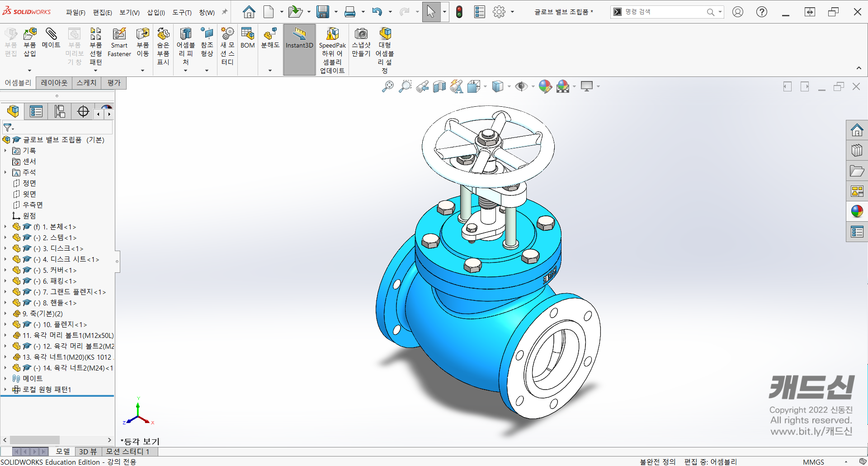The image size is (868, 466).
Task: Open Apply Scene tool in viewport toolbar
Action: pos(563,86)
